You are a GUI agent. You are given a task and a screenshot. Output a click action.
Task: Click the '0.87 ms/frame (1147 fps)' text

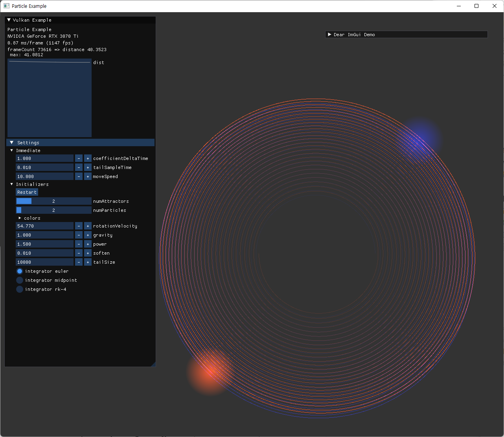point(40,43)
